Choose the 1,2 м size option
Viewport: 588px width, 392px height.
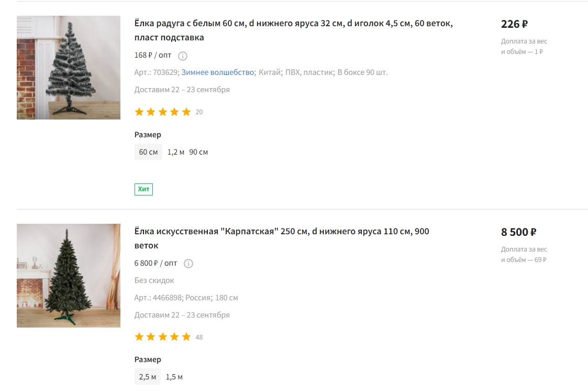(x=176, y=152)
